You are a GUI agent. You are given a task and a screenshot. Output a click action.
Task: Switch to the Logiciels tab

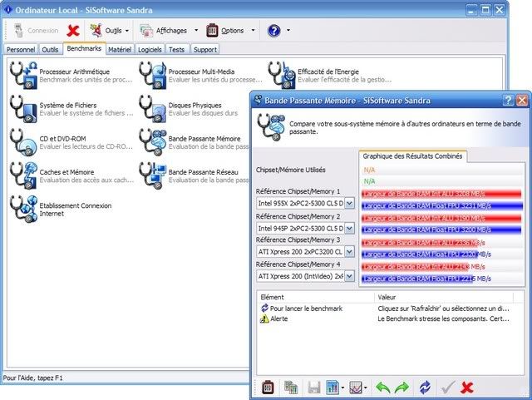(x=150, y=50)
